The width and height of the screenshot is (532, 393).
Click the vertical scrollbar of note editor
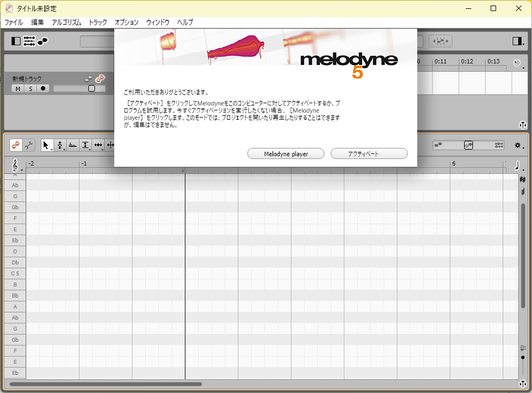pos(523,256)
